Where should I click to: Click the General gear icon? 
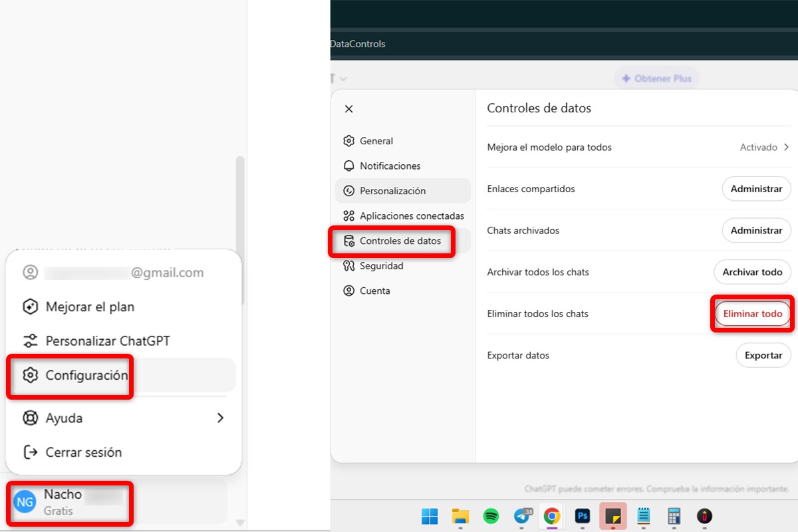pyautogui.click(x=349, y=141)
